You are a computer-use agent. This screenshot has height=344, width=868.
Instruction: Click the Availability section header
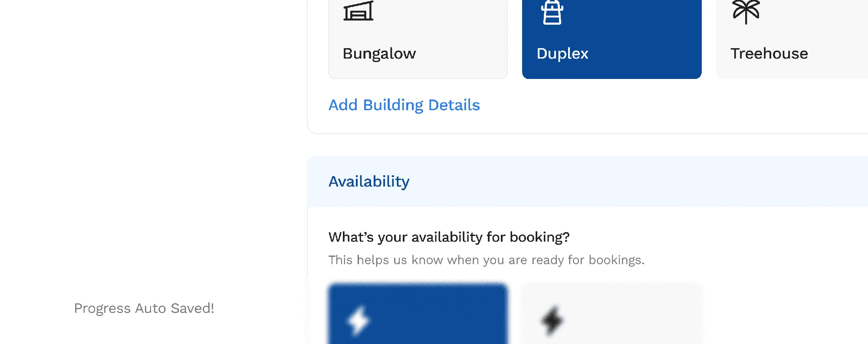[x=369, y=181]
